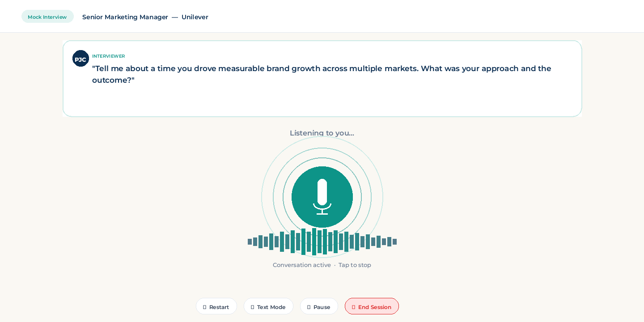Screen dimensions: 644x322
Task: Click the 'Conversation active' status label
Action: point(302,265)
